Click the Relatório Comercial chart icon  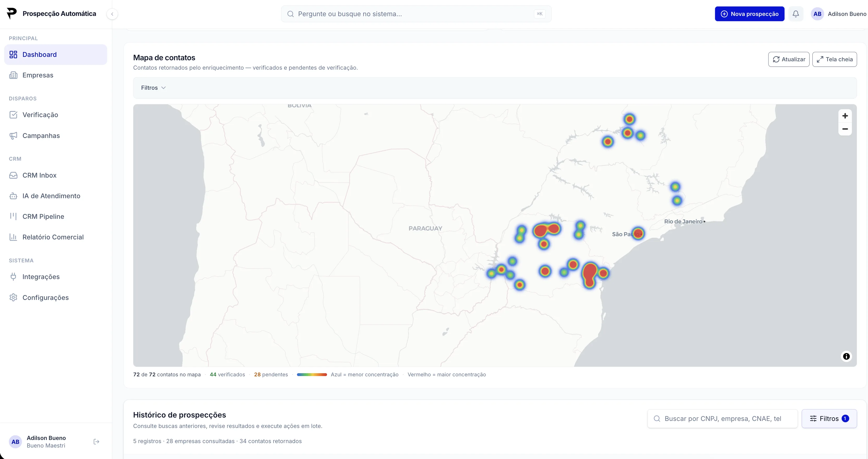13,237
